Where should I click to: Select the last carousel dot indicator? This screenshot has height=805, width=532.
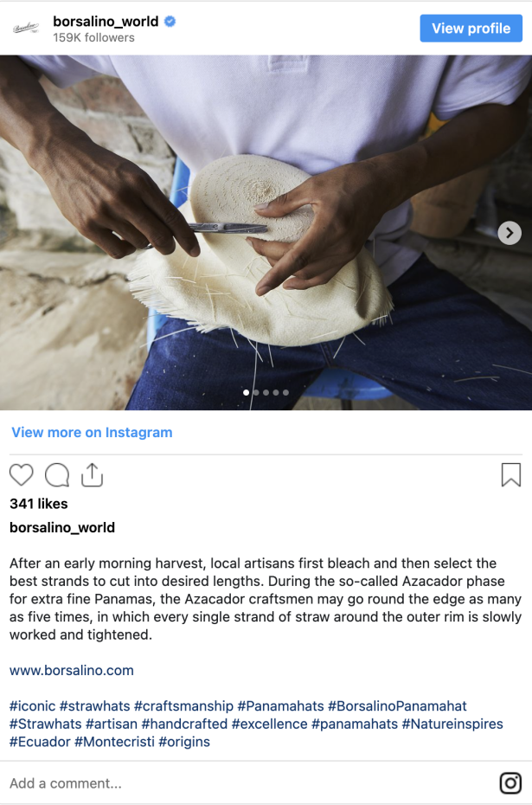click(285, 392)
